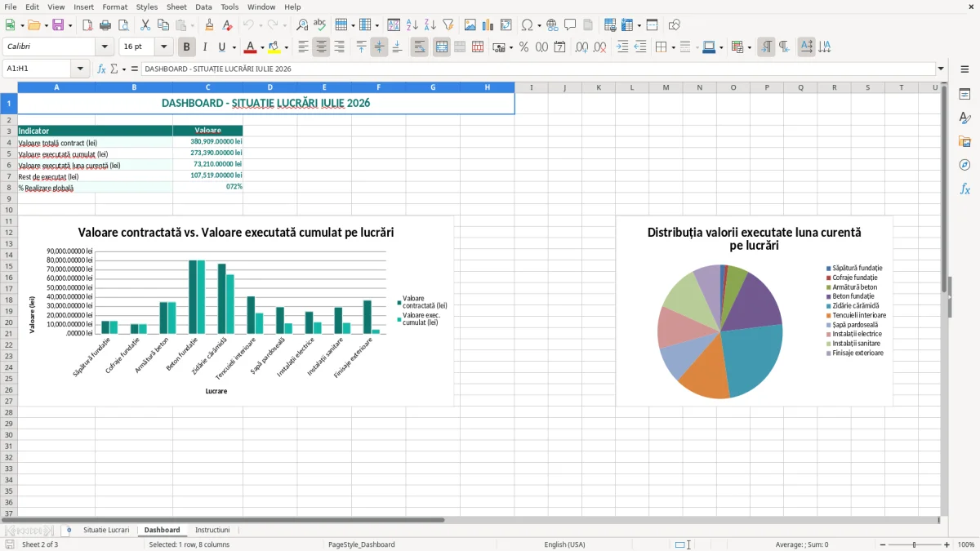Open the Sidebar Navigator compass icon
Image resolution: width=980 pixels, height=551 pixels.
click(x=964, y=165)
